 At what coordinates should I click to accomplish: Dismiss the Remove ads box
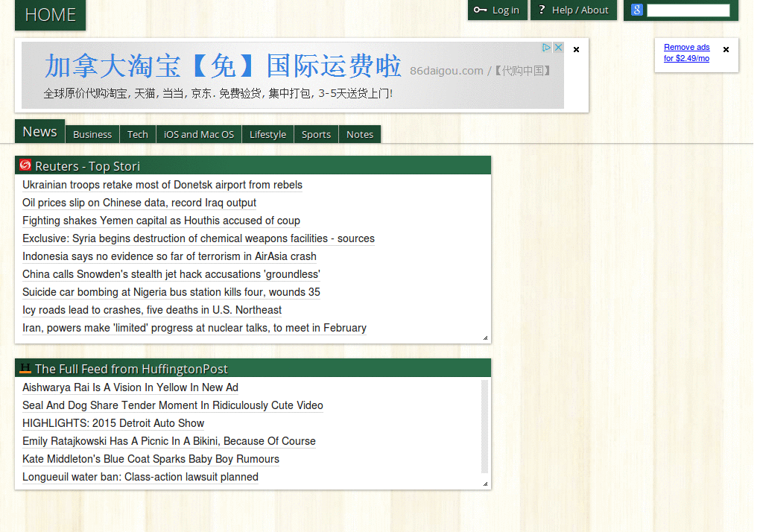click(x=726, y=50)
